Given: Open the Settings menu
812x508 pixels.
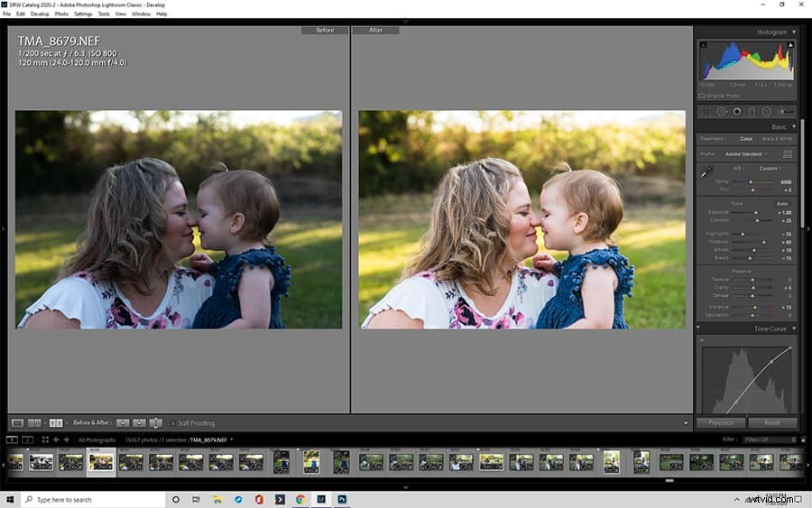Looking at the screenshot, I should 83,14.
